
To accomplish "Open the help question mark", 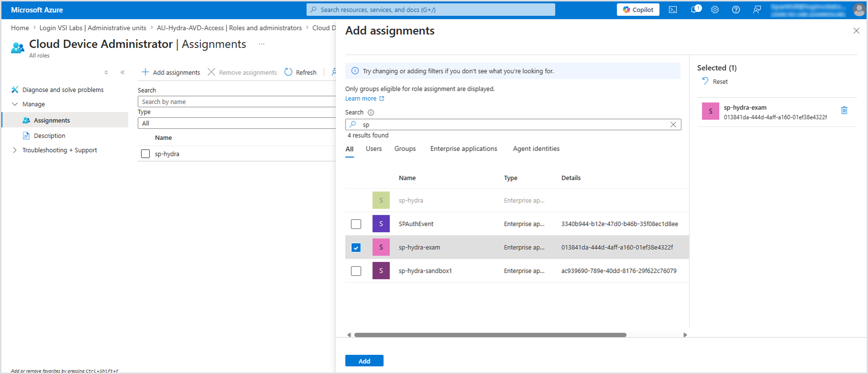I will point(736,10).
